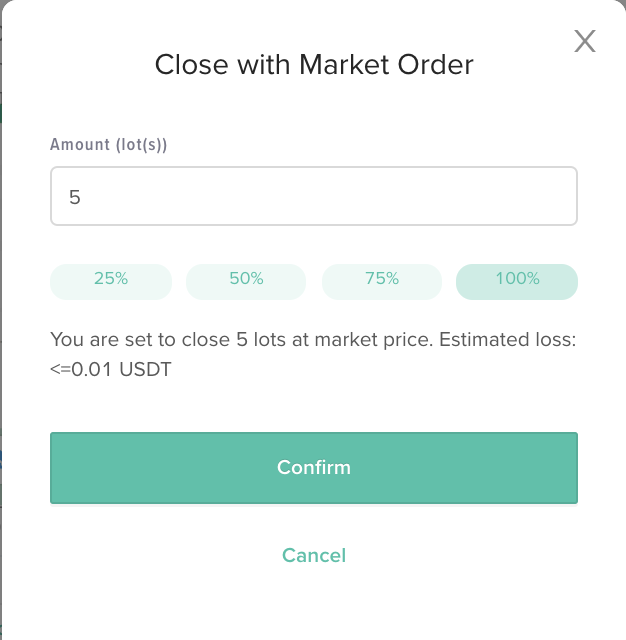Set close amount to half position
The height and width of the screenshot is (640, 626).
[x=246, y=282]
